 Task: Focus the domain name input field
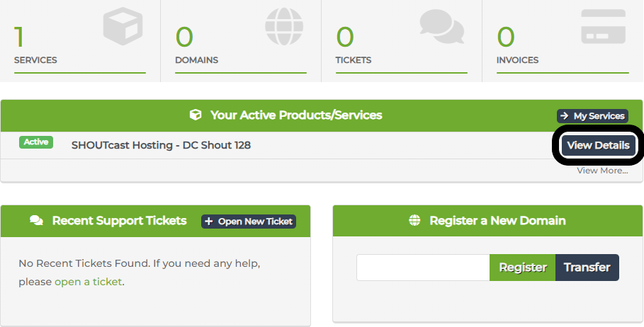coord(423,268)
